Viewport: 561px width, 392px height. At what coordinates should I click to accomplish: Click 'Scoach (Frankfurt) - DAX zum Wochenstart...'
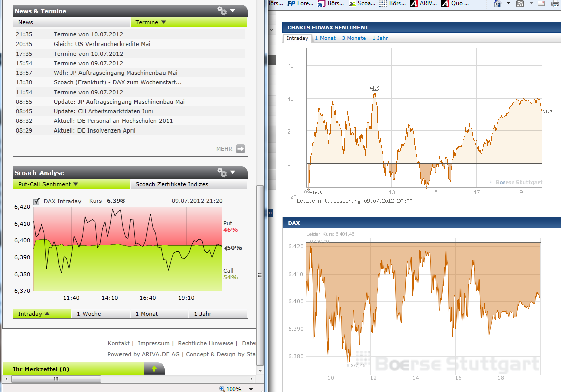point(117,82)
